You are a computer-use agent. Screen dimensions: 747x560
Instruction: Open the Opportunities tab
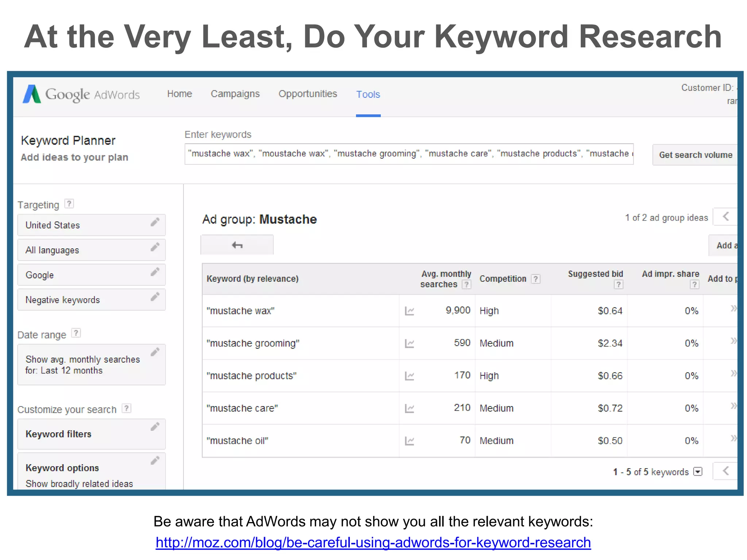click(308, 94)
